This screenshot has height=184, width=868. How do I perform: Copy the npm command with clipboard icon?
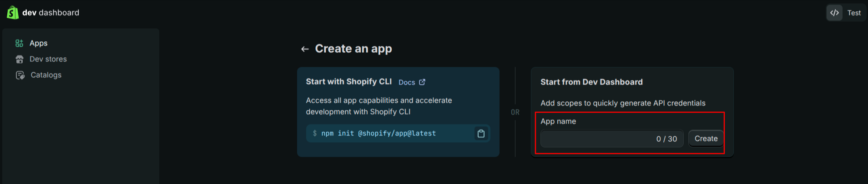click(x=481, y=134)
